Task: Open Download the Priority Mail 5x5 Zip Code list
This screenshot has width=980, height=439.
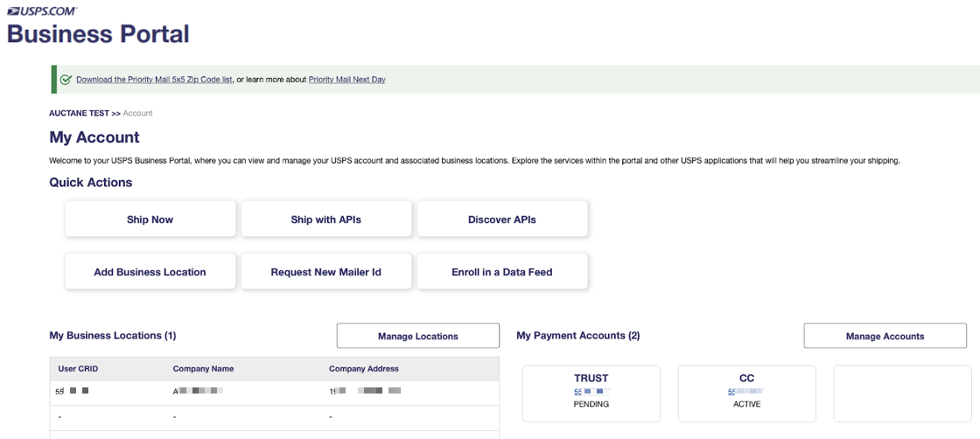Action: click(154, 80)
